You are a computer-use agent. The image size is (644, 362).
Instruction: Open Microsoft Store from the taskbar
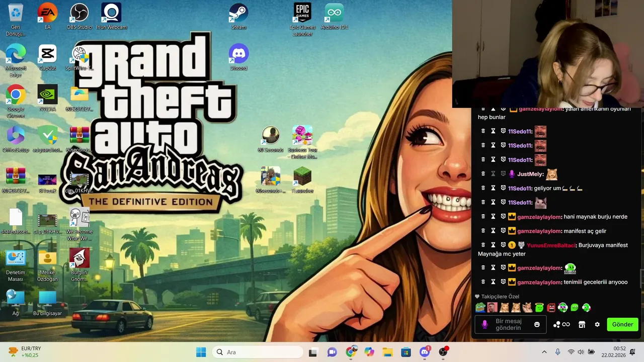point(406,352)
